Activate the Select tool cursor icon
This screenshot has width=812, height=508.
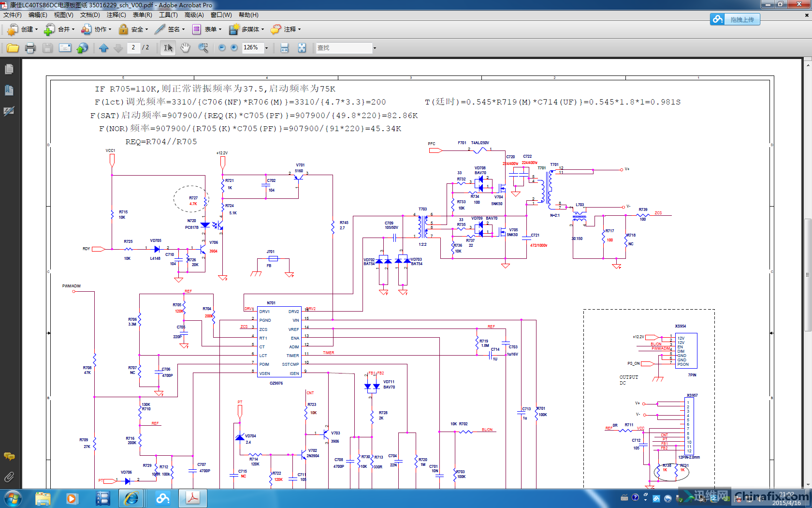pyautogui.click(x=168, y=48)
